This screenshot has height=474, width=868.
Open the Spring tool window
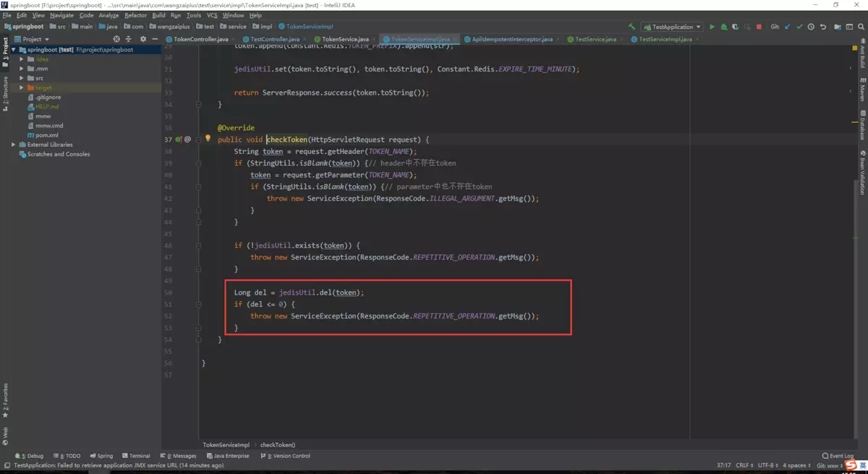click(101, 456)
